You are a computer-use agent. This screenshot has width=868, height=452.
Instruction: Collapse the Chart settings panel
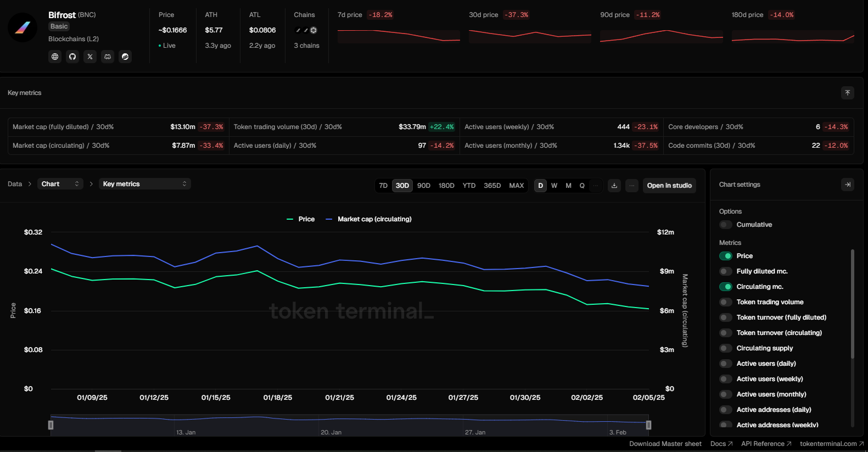tap(848, 185)
